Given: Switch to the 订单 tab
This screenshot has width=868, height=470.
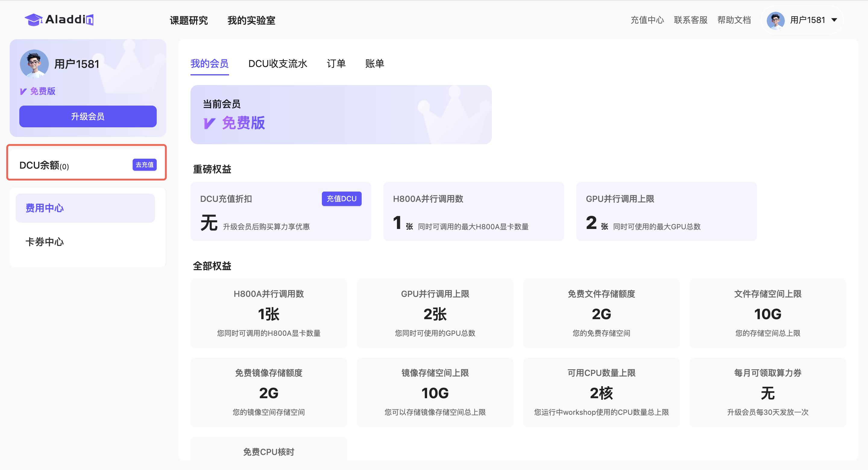Looking at the screenshot, I should [336, 63].
